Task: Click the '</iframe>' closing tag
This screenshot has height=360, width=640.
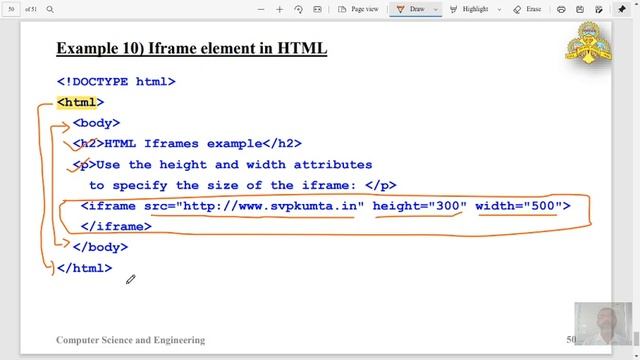Action: click(116, 227)
